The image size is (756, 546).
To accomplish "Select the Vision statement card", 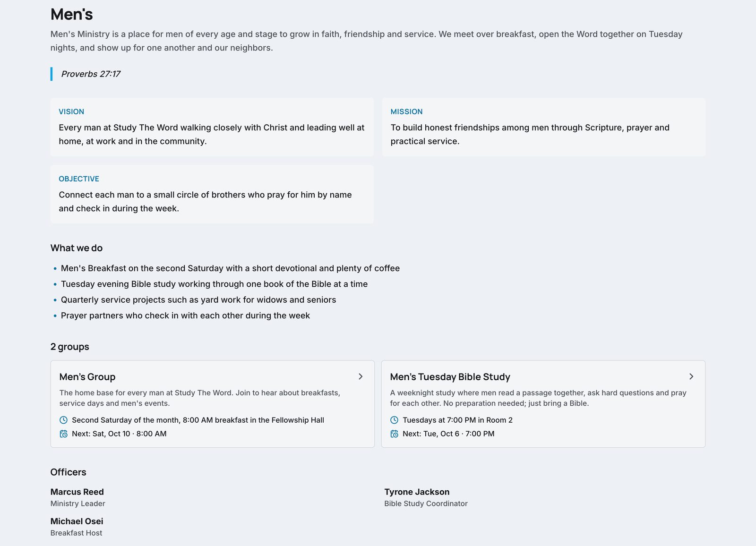I will pyautogui.click(x=212, y=127).
